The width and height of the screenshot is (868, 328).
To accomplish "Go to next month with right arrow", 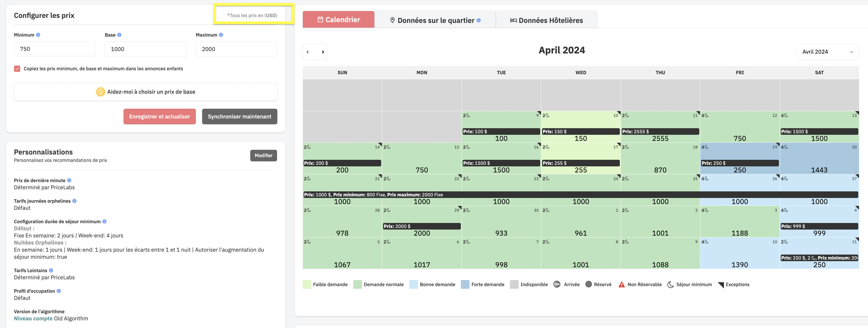I will (323, 52).
